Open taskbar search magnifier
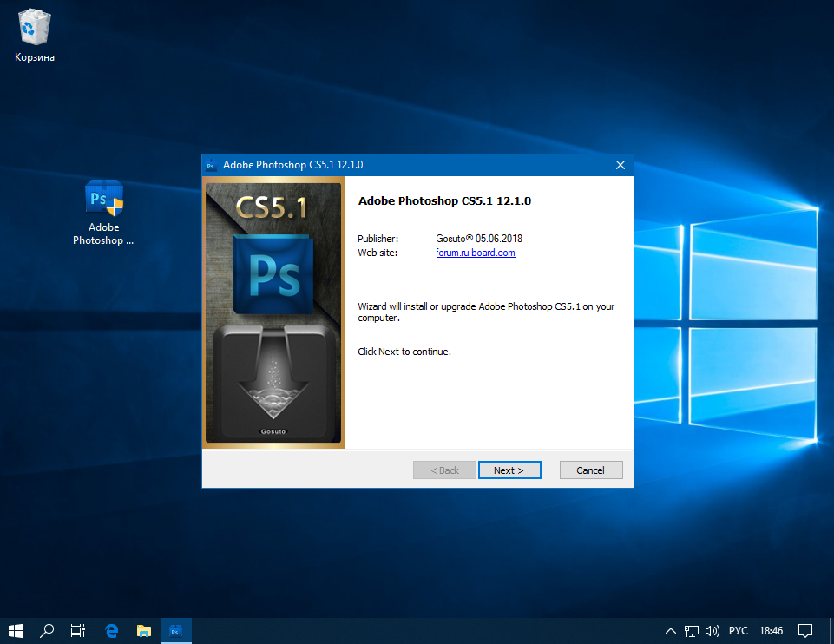The image size is (834, 644). click(x=48, y=630)
